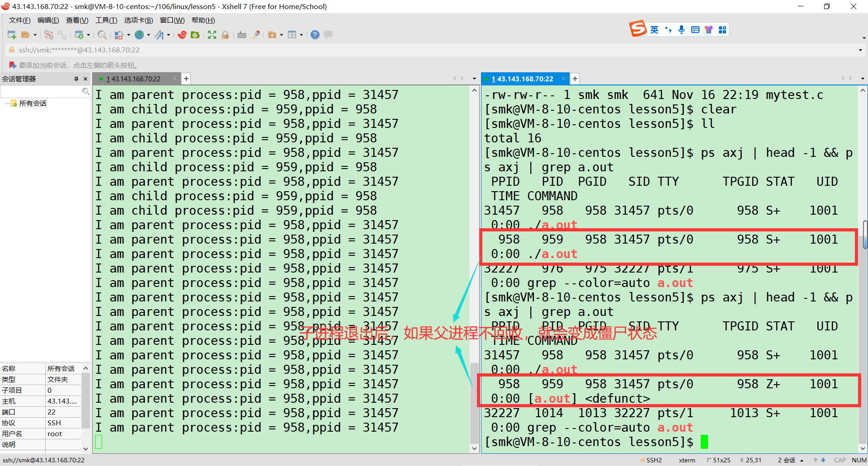Open Sogou soft keyboard icon
This screenshot has width=868, height=466.
coord(695,30)
